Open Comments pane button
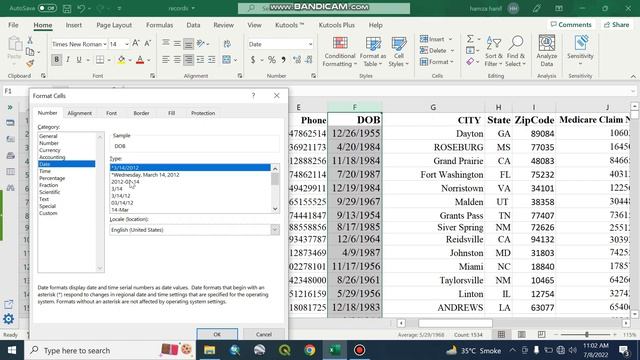The width and height of the screenshot is (640, 360). point(571,25)
